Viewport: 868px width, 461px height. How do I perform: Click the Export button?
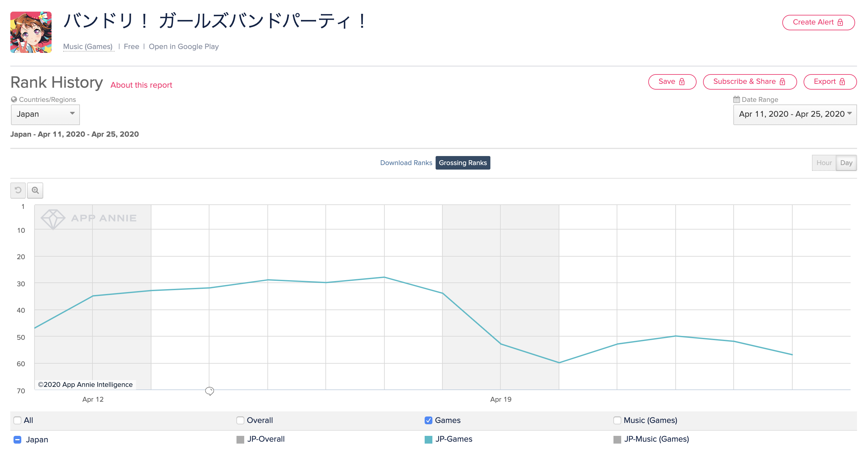point(830,82)
